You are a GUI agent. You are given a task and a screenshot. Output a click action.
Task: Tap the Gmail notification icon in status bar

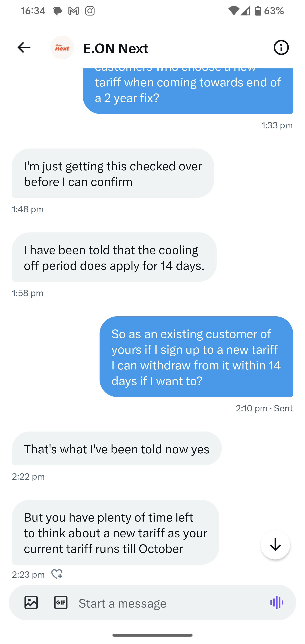[73, 11]
